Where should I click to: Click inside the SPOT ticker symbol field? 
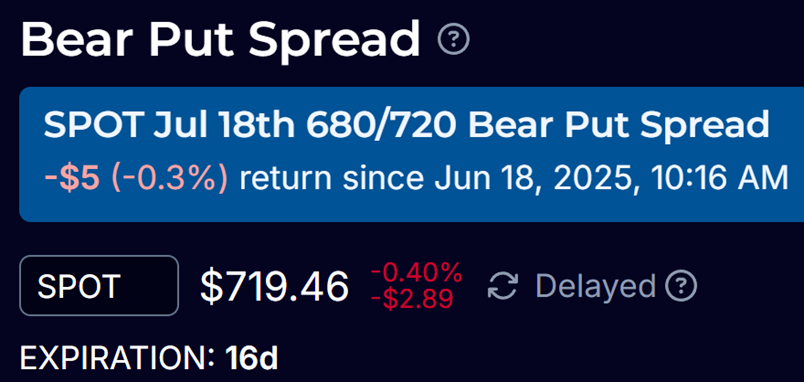pyautogui.click(x=99, y=286)
